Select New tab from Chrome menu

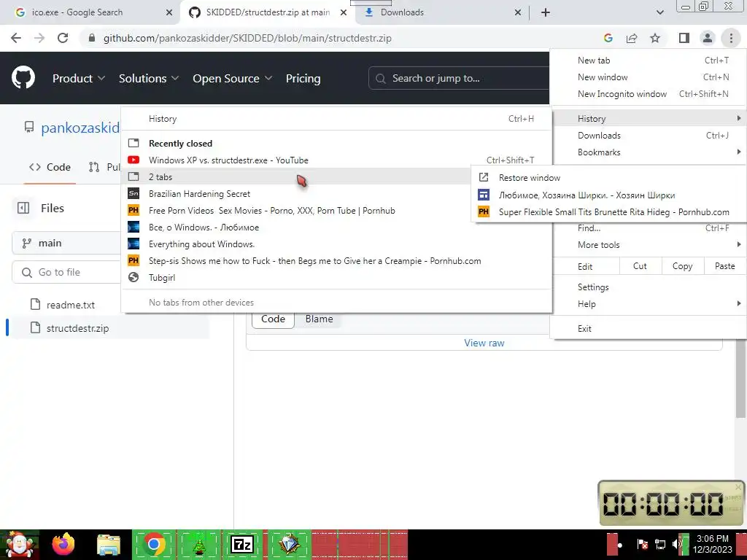pos(648,60)
